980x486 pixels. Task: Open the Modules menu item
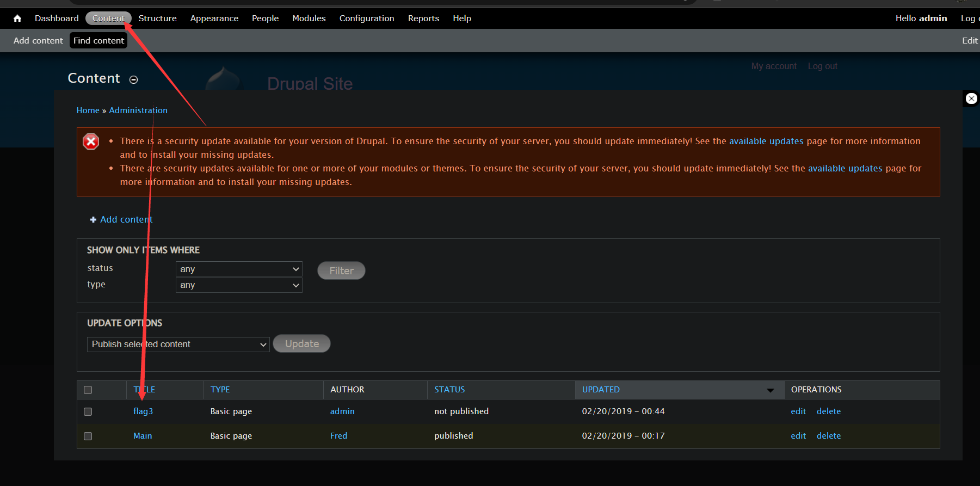point(309,19)
